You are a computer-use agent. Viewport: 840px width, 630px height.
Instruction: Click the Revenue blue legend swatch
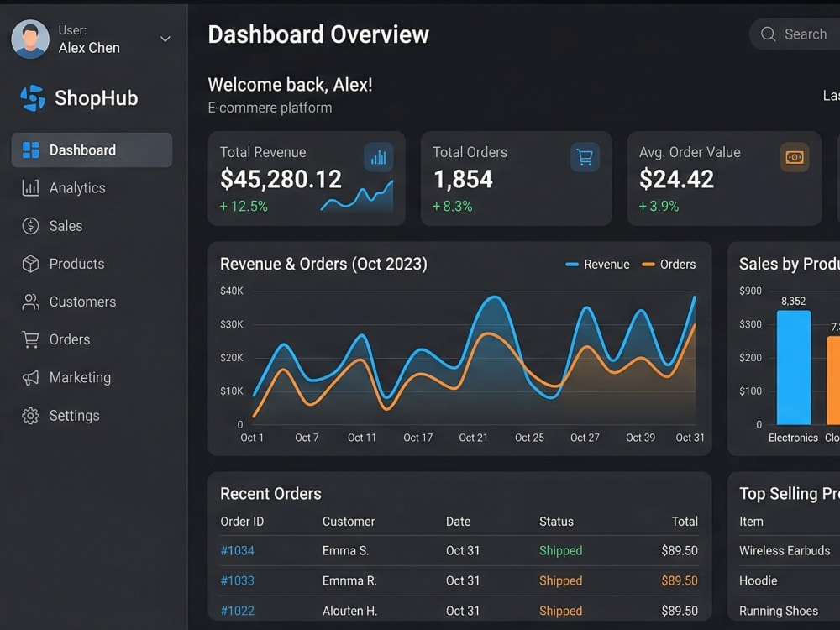click(x=572, y=264)
